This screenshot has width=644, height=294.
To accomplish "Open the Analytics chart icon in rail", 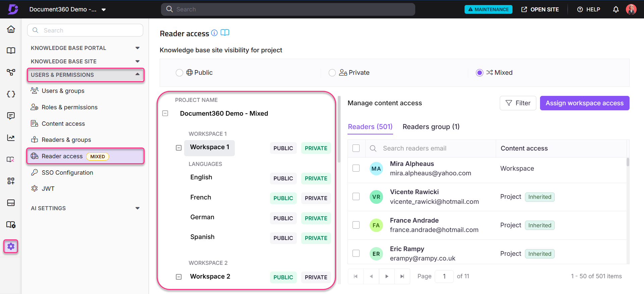I will tap(11, 138).
